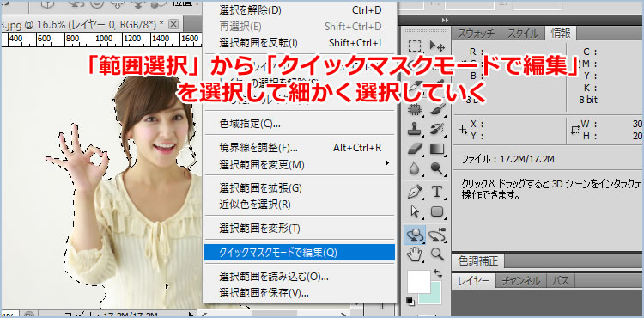Select the Rectangular Marquee tool
This screenshot has width=644, height=318.
416,46
